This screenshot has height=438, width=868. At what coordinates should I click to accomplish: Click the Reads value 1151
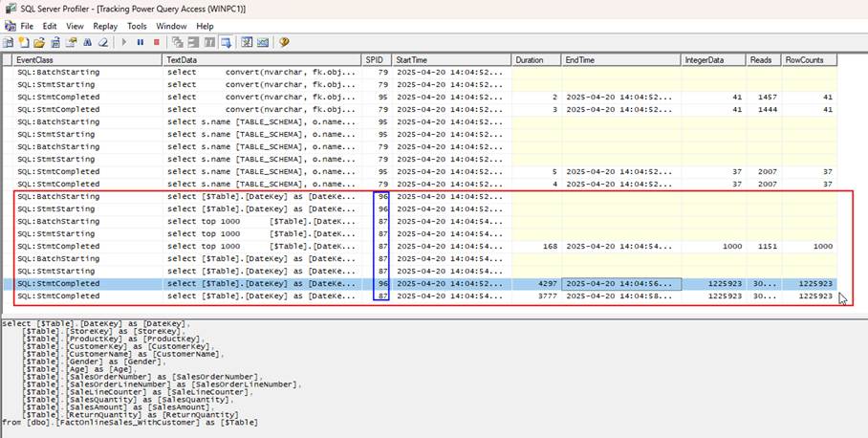(768, 247)
